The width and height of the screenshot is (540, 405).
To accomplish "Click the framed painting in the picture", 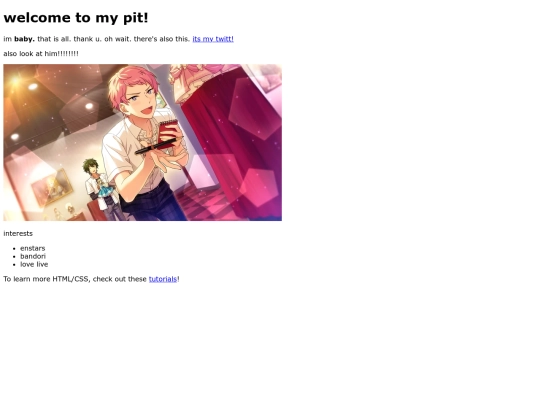I will coord(52,187).
